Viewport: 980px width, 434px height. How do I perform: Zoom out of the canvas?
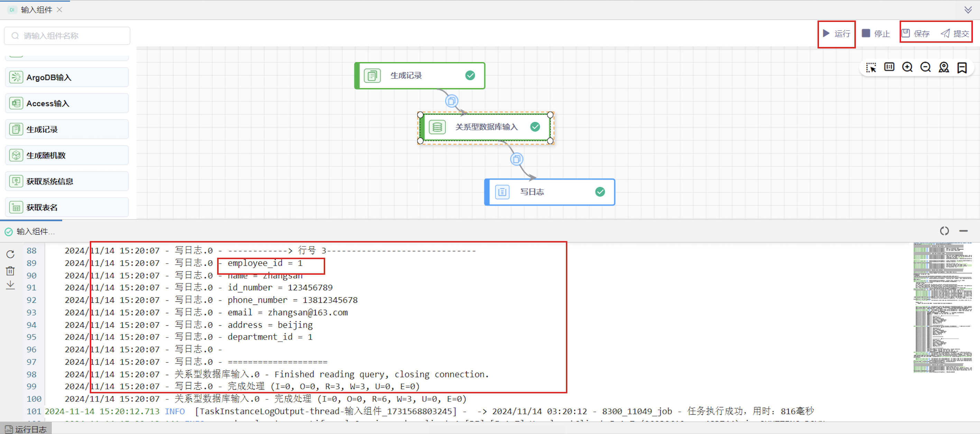pyautogui.click(x=925, y=67)
